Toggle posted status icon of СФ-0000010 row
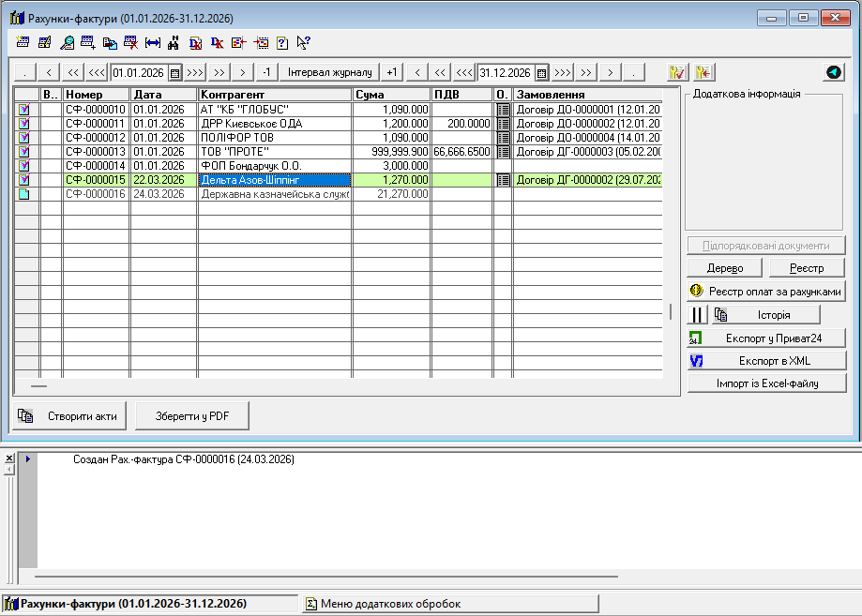Screen dimensions: 862x616 (x=23, y=110)
